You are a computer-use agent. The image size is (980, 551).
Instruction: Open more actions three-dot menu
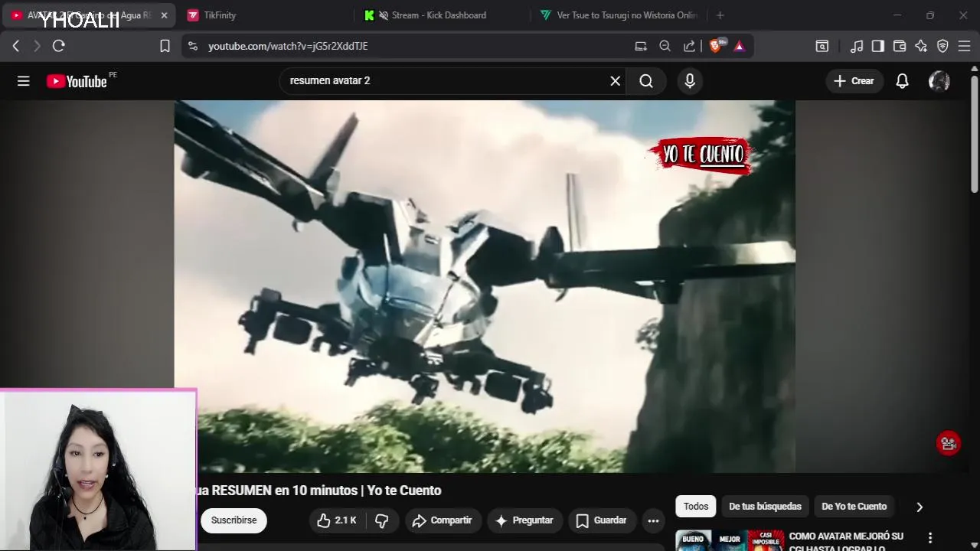coord(653,520)
